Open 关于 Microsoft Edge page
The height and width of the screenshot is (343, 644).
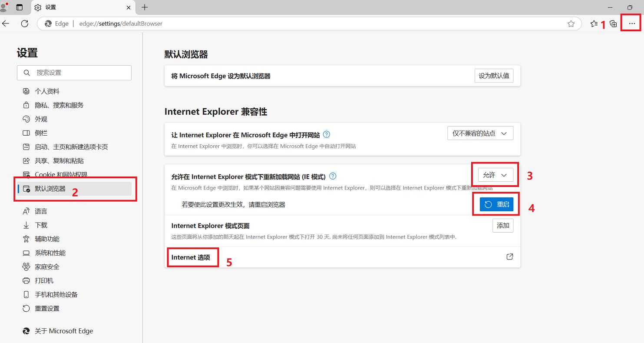tap(64, 331)
